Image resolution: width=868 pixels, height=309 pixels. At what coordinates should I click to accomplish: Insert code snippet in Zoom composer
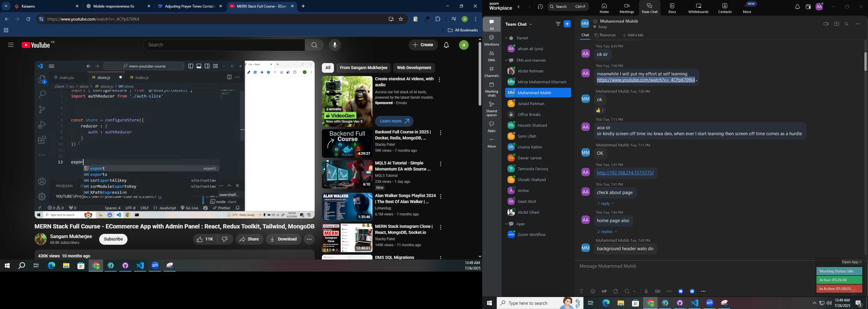point(669,291)
